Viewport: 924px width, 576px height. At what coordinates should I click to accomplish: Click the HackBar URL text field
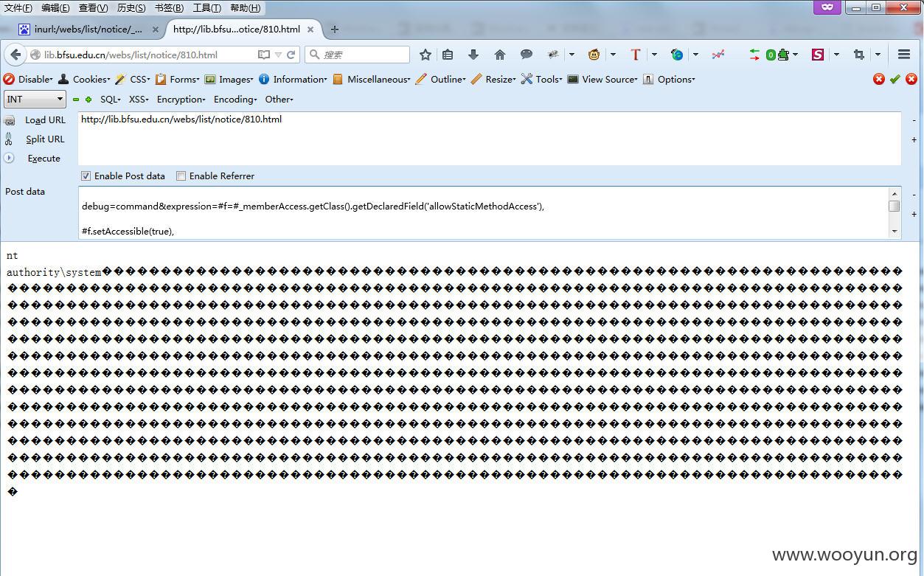coord(490,139)
